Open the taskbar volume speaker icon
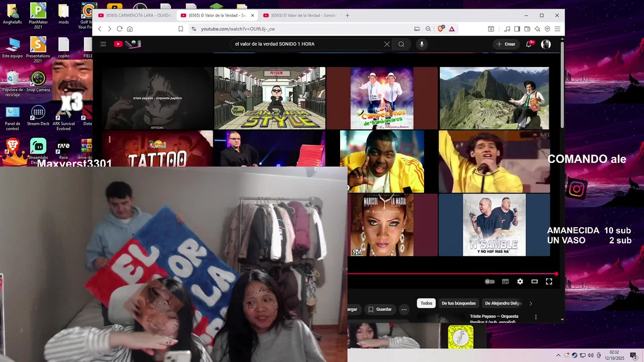This screenshot has width=644, height=362. point(591,355)
